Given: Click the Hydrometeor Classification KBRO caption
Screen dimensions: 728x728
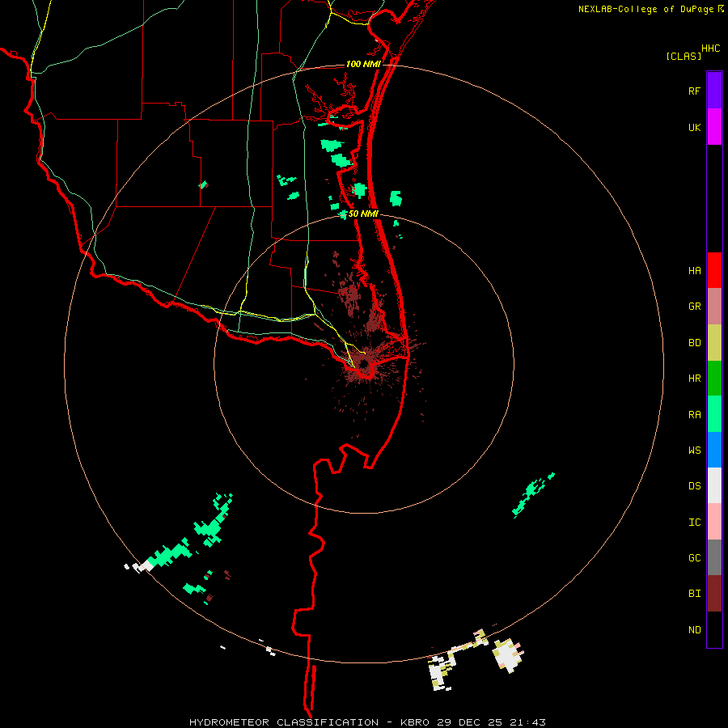Looking at the screenshot, I should pos(367,722).
